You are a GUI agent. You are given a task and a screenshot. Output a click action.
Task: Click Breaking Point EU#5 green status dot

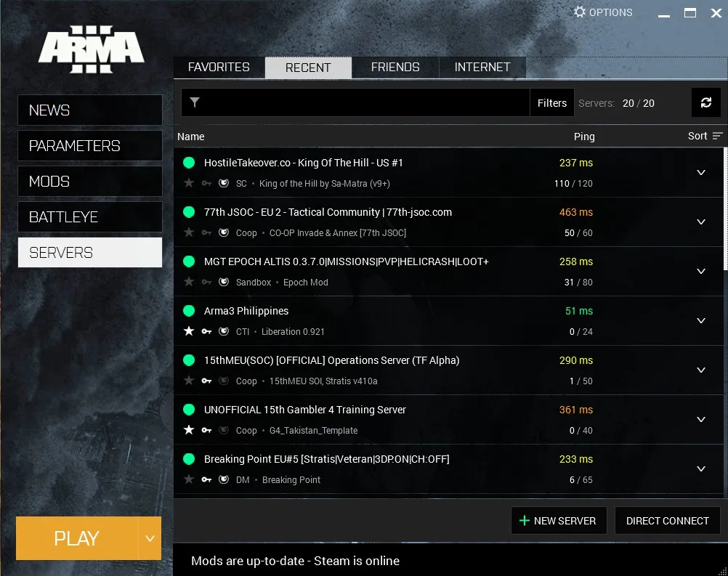189,459
